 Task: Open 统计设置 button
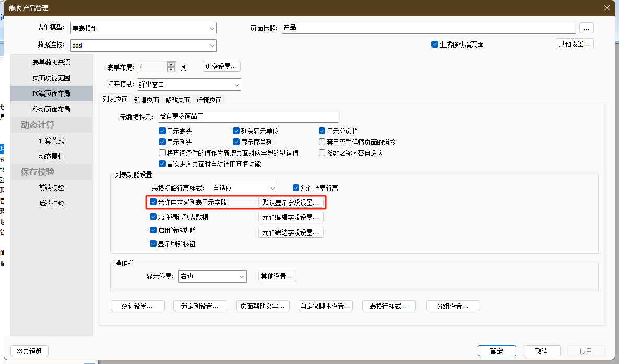click(x=137, y=306)
